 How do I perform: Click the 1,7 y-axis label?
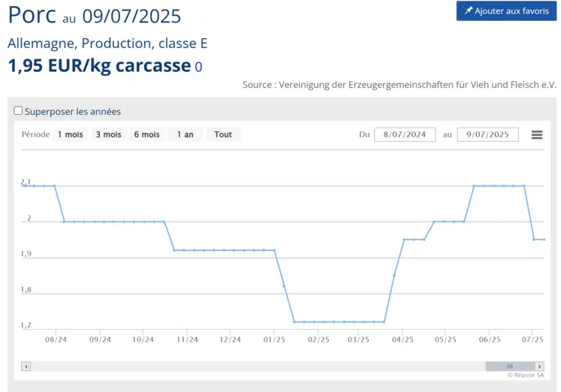[26, 325]
